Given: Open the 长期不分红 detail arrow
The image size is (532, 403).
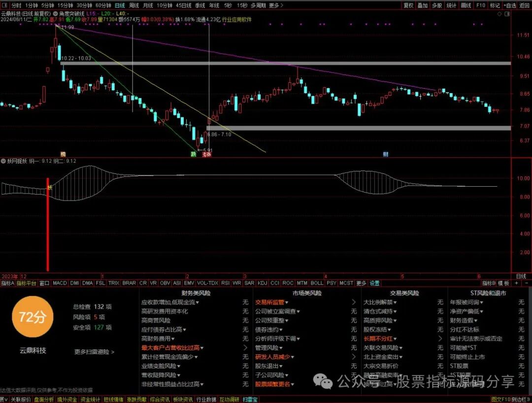Looking at the screenshot, I should coord(440,338).
